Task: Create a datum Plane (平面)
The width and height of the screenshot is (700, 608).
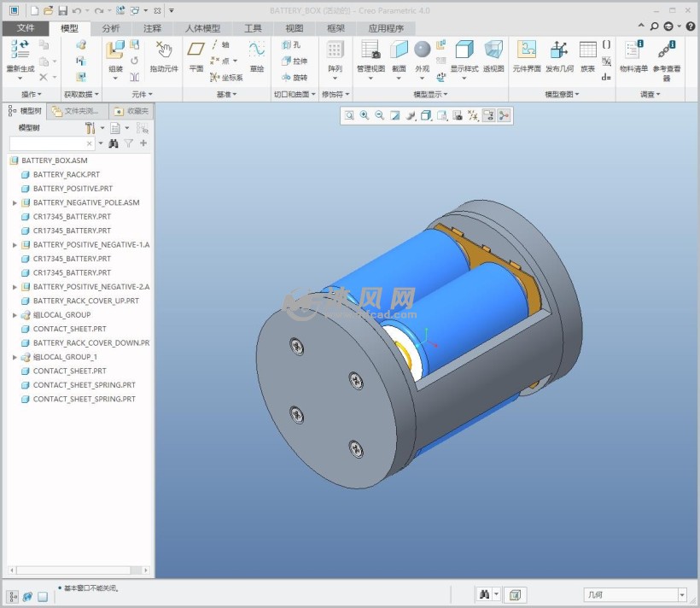Action: 196,49
